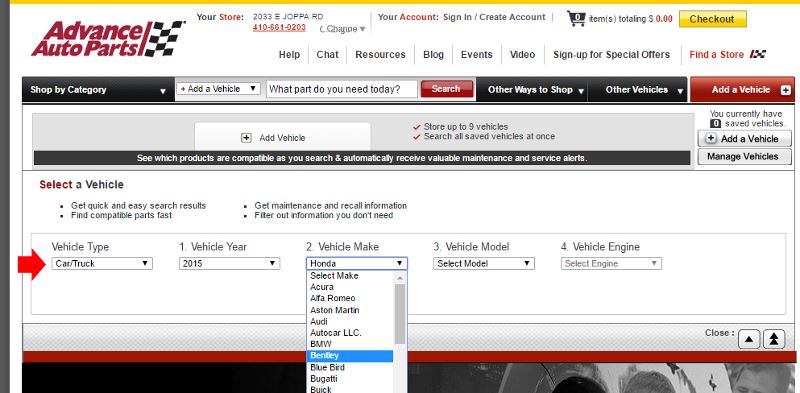The height and width of the screenshot is (393, 800).
Task: Open the shopping cart icon
Action: coord(576,19)
